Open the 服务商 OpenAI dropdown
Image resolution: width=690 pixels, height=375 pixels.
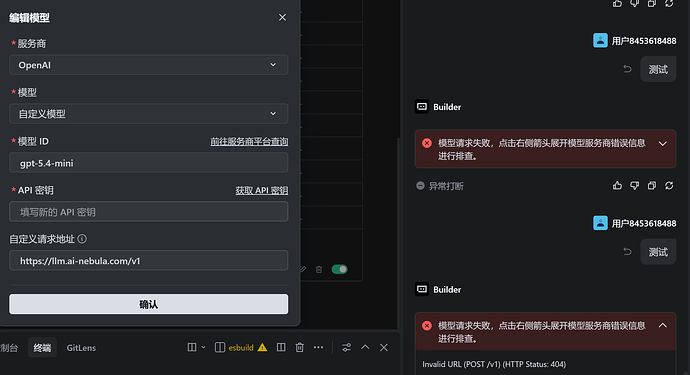[149, 65]
